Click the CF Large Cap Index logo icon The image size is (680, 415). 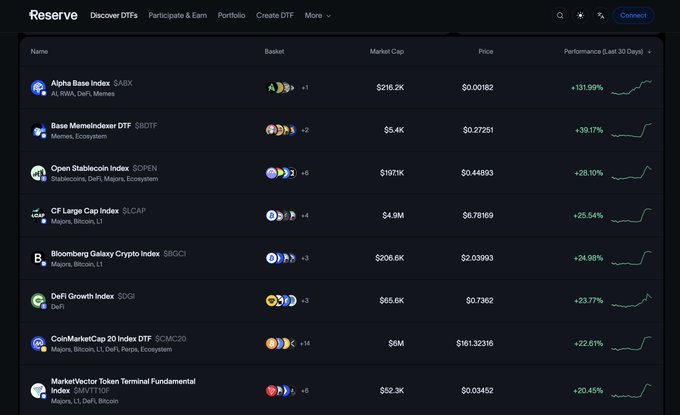tap(38, 216)
